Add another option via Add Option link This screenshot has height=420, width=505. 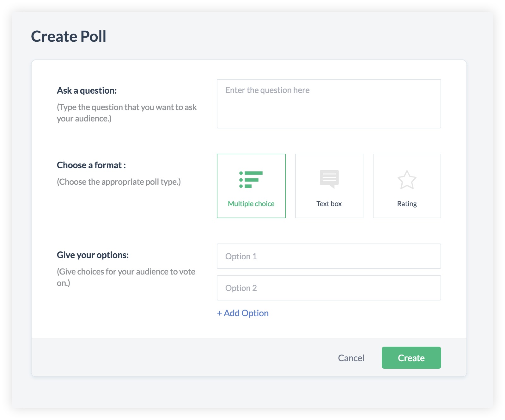243,313
